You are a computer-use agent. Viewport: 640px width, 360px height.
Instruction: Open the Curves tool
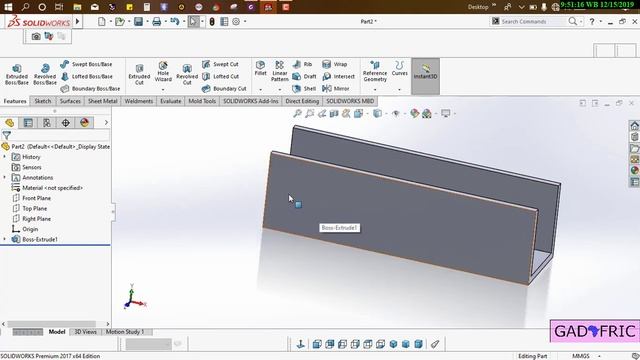[x=400, y=69]
